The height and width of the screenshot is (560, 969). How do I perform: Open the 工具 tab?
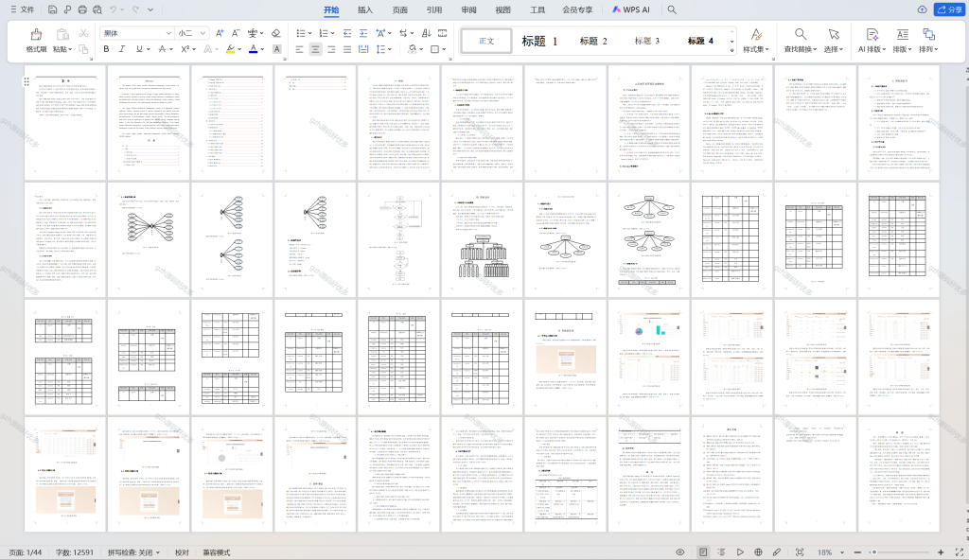(x=537, y=9)
